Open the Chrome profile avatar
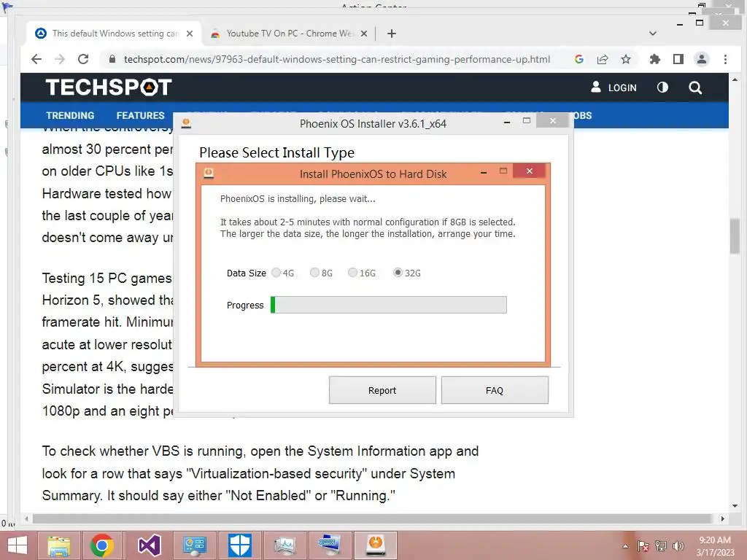This screenshot has height=560, width=747. click(x=702, y=59)
